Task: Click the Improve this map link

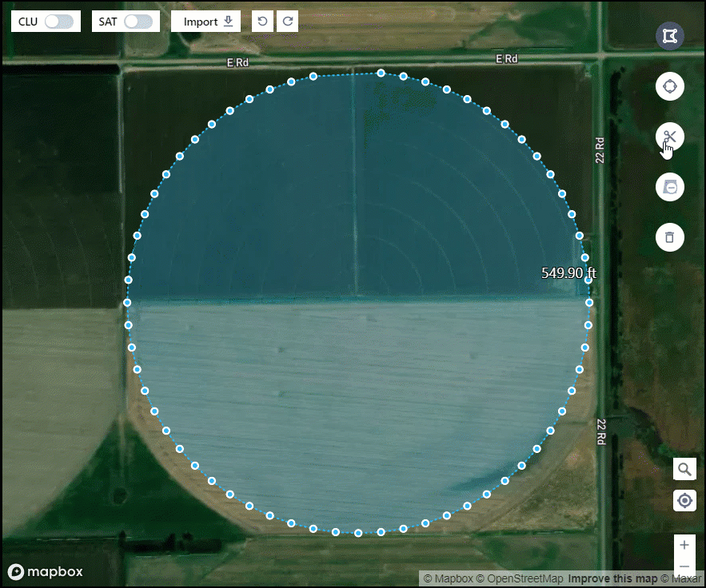Action: (612, 578)
